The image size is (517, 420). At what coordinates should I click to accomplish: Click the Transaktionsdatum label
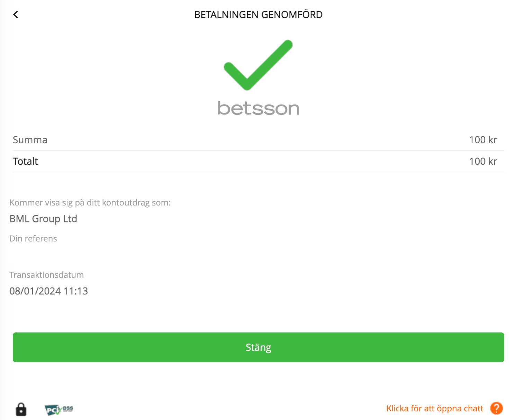click(47, 275)
